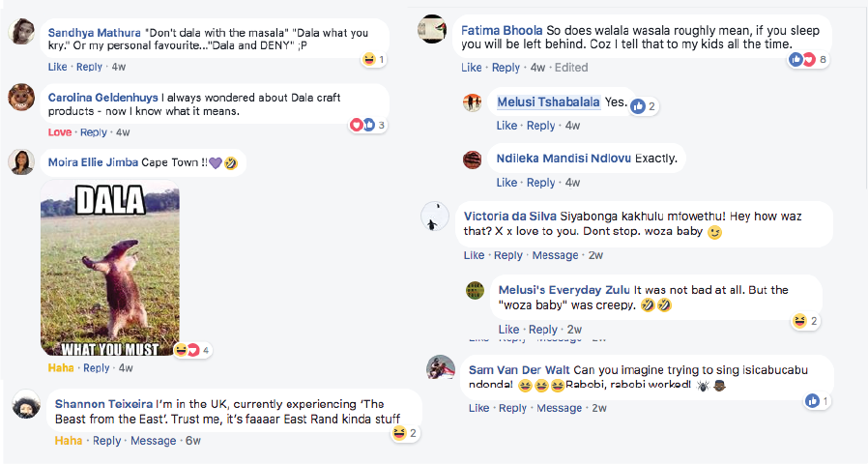Click Shannon Teixeira's profile avatar
Screen dimensions: 868x464
pos(26,405)
